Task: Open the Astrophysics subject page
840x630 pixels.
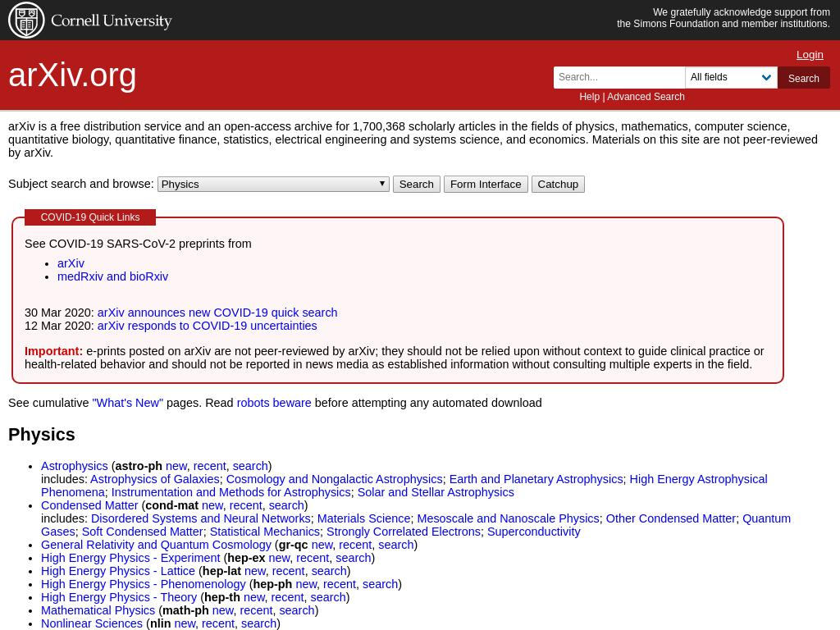Action: tap(74, 466)
